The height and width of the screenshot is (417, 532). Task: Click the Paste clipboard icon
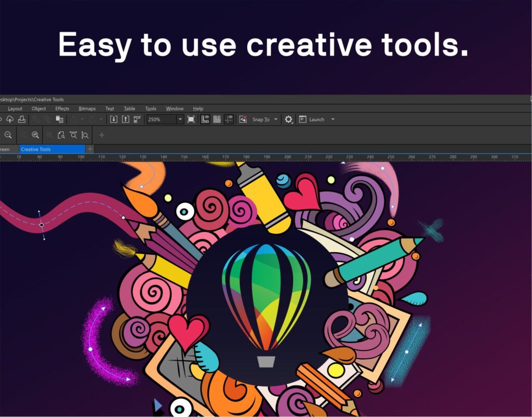pos(60,120)
